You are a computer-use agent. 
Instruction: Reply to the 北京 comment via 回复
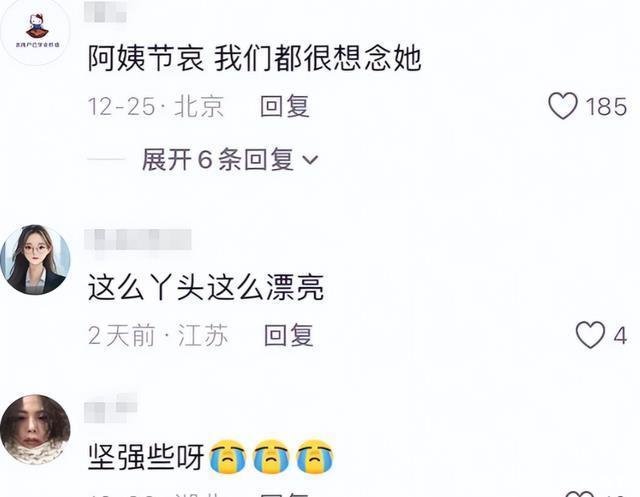point(285,106)
